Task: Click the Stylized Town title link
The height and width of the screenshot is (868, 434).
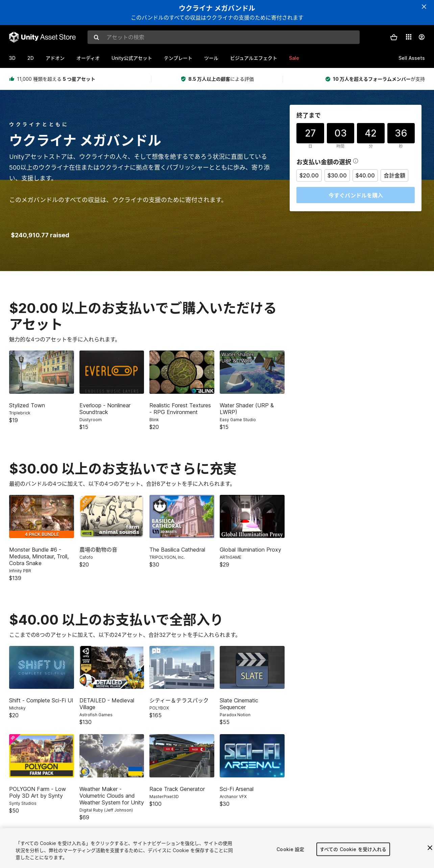Action: coord(27,405)
